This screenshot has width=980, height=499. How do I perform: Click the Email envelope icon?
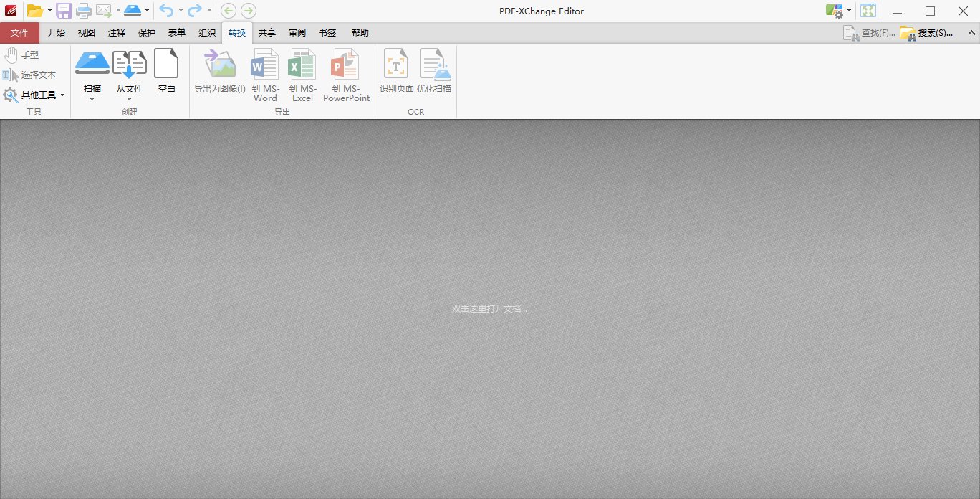click(x=104, y=11)
